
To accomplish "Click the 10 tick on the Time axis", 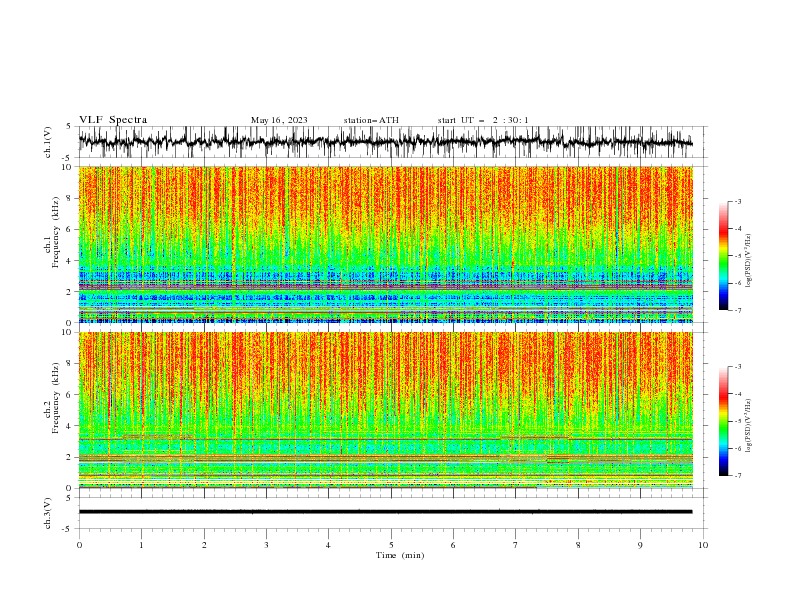I will [703, 545].
